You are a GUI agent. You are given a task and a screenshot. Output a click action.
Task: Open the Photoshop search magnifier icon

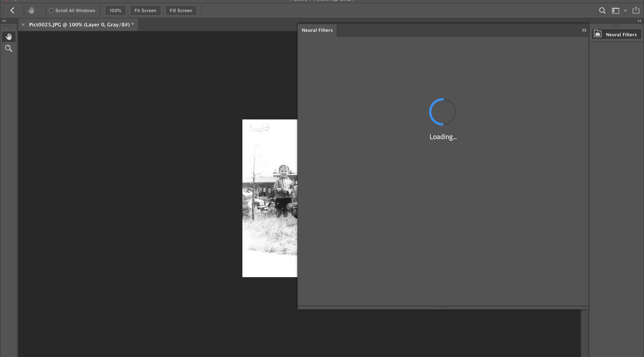click(602, 11)
